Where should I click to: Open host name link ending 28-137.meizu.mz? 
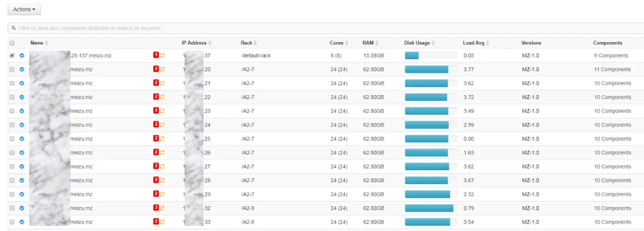pos(90,56)
